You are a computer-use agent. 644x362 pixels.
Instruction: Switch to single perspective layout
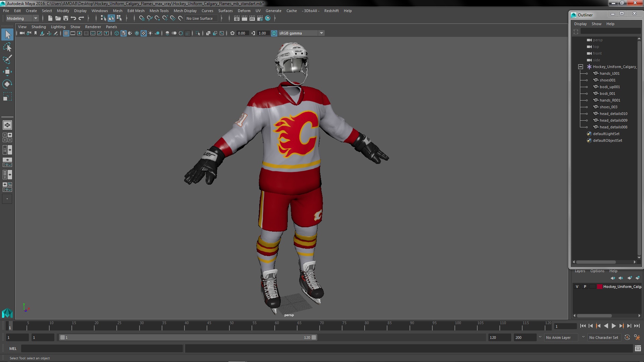7,125
